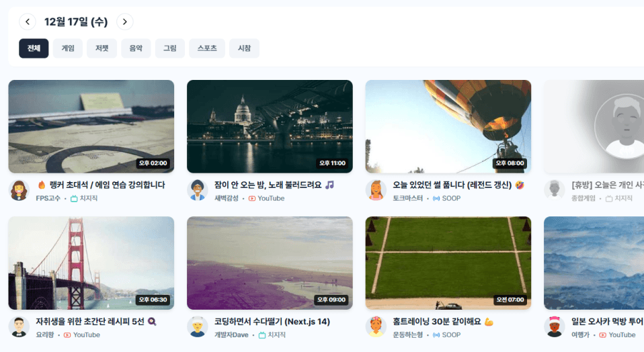Open 토크마스터 avatar icon
Image resolution: width=644 pixels, height=352 pixels.
pos(376,190)
